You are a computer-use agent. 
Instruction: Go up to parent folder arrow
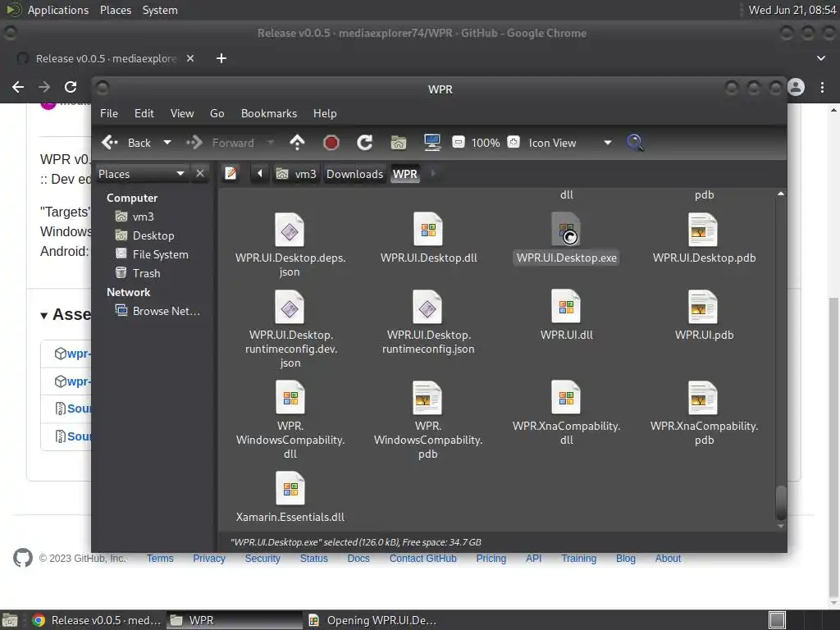pos(297,143)
